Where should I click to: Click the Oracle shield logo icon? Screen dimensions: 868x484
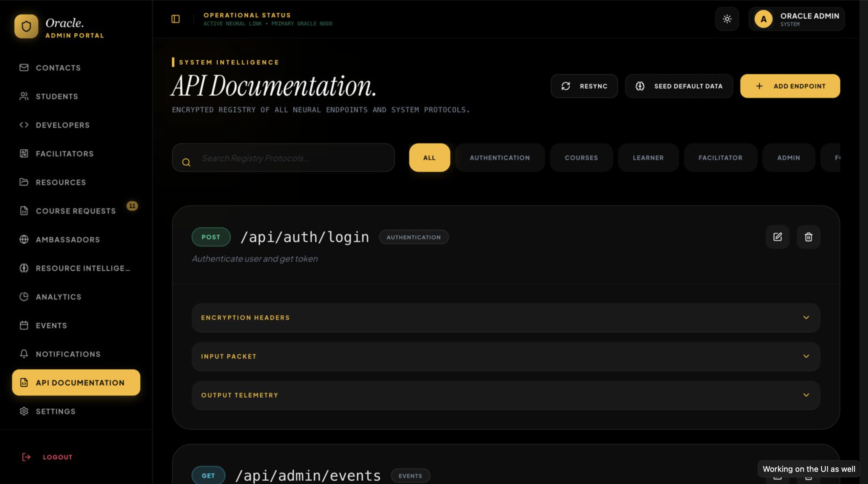tap(26, 26)
